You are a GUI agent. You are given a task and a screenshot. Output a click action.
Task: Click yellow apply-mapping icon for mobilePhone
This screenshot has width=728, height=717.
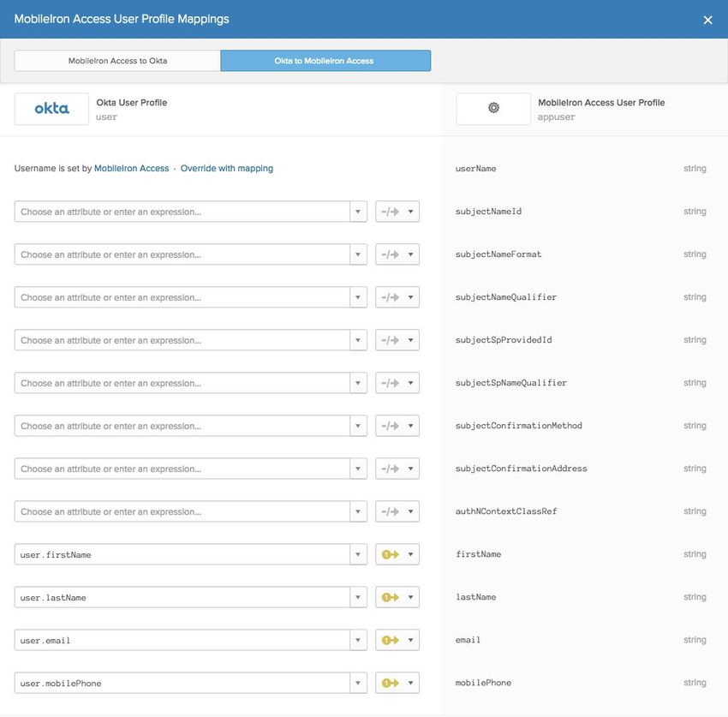click(x=390, y=683)
